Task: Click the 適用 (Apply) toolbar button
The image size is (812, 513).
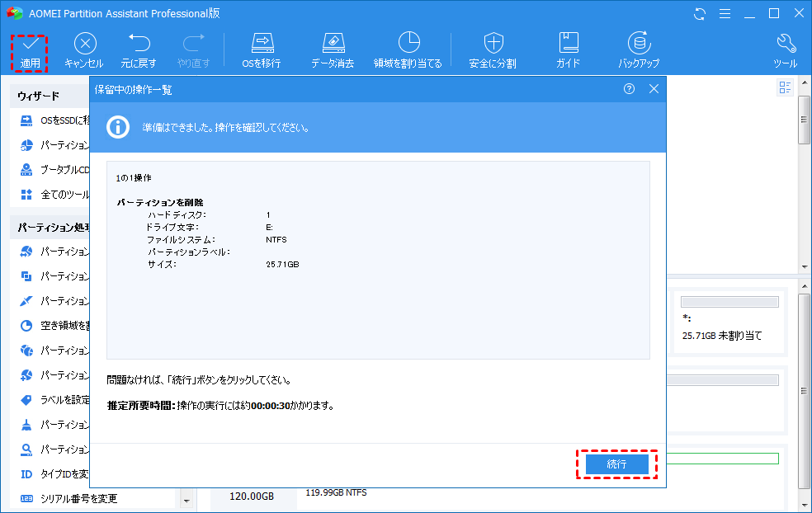Action: [30, 54]
